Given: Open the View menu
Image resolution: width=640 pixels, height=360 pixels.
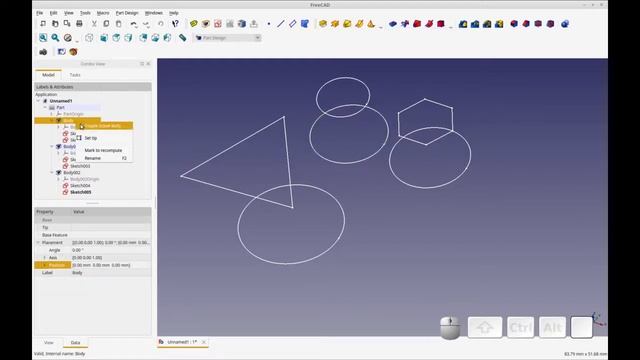Looking at the screenshot, I should point(69,13).
